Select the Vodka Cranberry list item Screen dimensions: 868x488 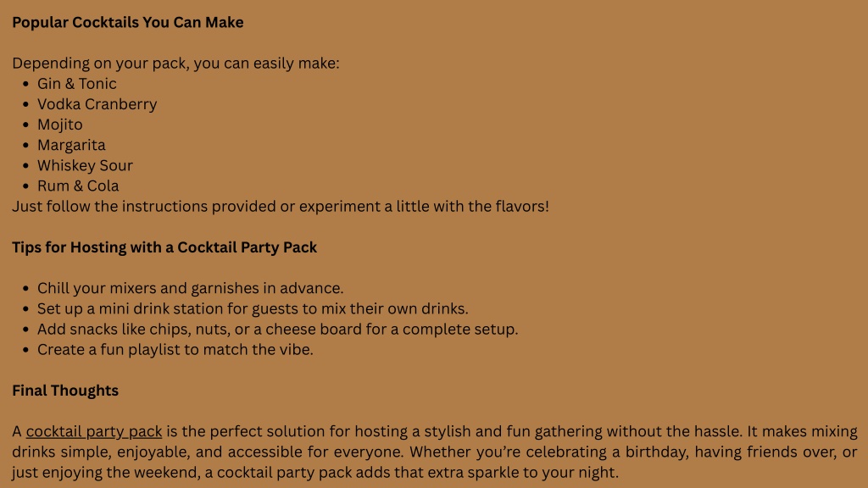click(x=97, y=104)
